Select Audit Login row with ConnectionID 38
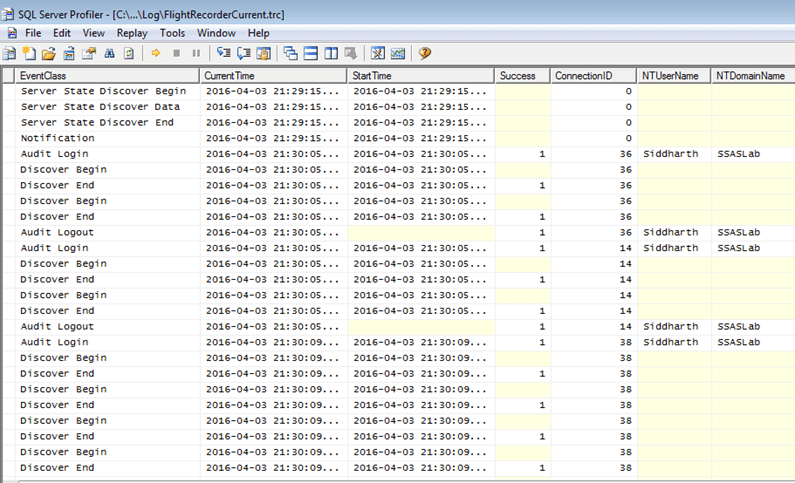The image size is (795, 483). tap(399, 343)
